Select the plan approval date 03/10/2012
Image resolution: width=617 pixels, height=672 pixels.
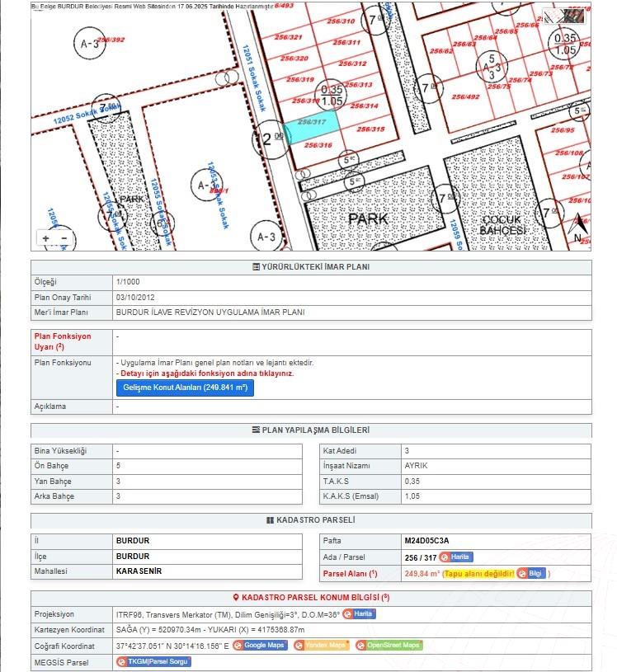(x=135, y=297)
